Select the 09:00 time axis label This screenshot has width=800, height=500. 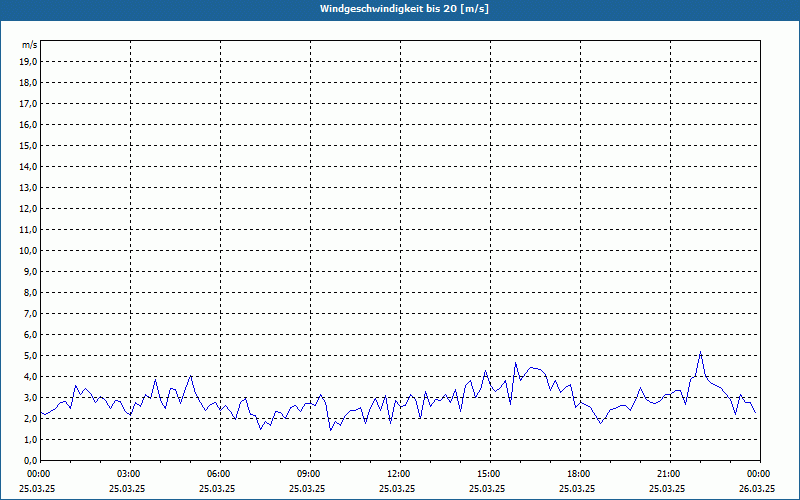click(309, 473)
